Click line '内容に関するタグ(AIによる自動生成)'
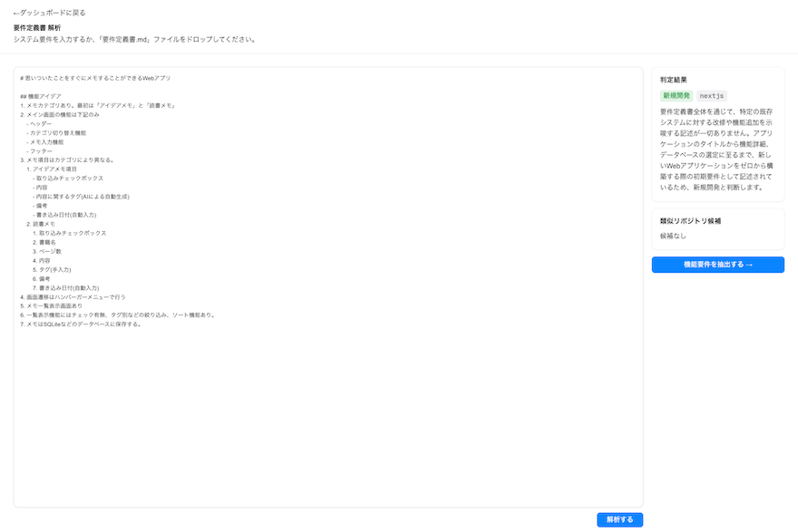 pos(81,197)
